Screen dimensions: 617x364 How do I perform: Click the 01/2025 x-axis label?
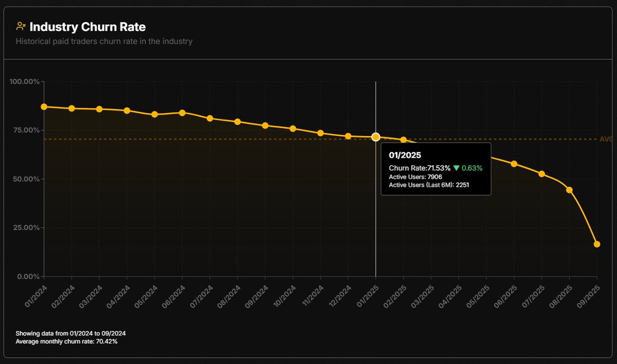[x=367, y=296]
